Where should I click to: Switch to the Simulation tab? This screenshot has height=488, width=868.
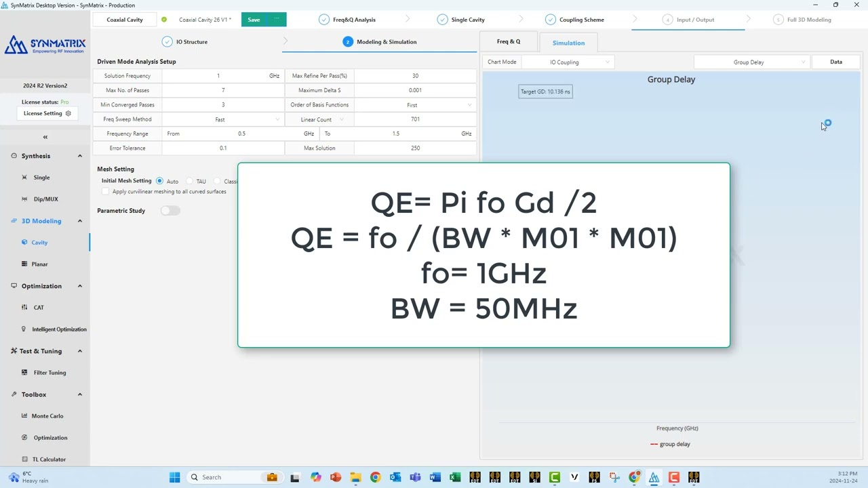coord(568,43)
